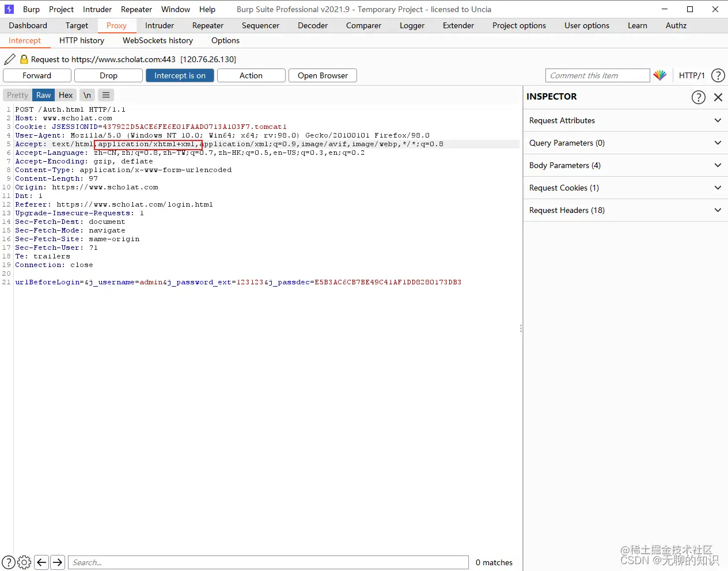Toggle non-printable characters \n button

pos(87,95)
